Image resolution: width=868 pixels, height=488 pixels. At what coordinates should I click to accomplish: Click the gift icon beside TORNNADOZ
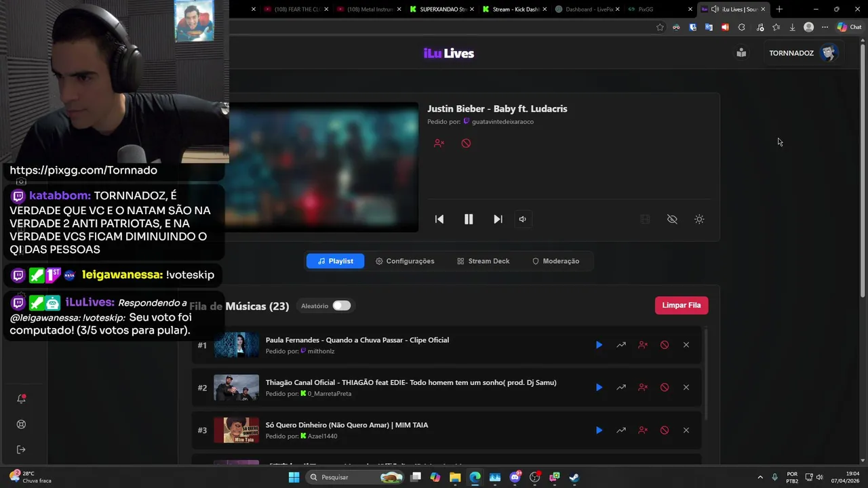(x=741, y=53)
